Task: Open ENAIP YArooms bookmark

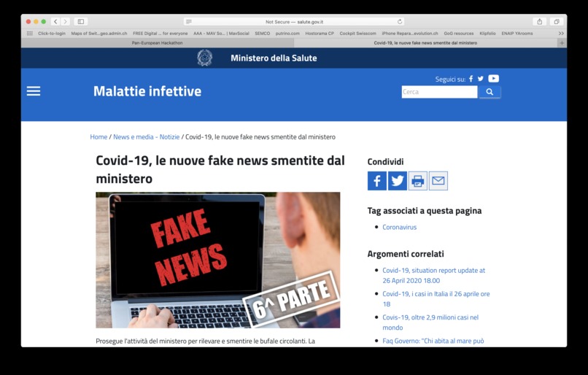Action: (517, 34)
